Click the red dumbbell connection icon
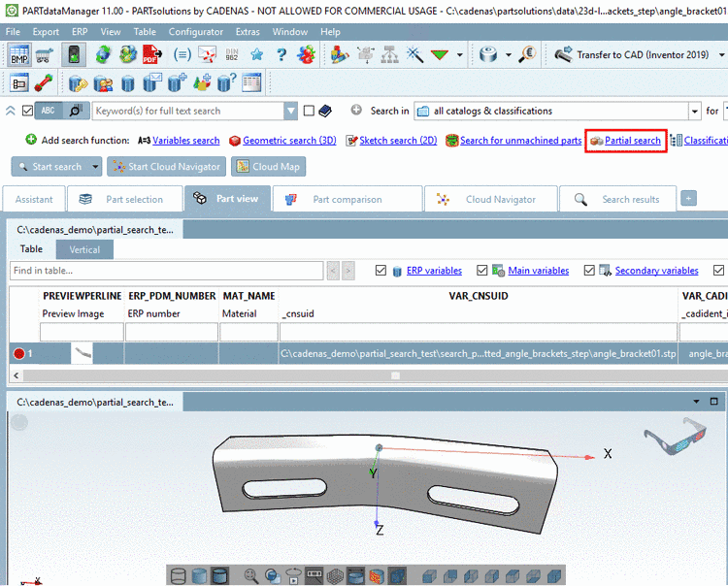728x586 pixels. pos(43,83)
